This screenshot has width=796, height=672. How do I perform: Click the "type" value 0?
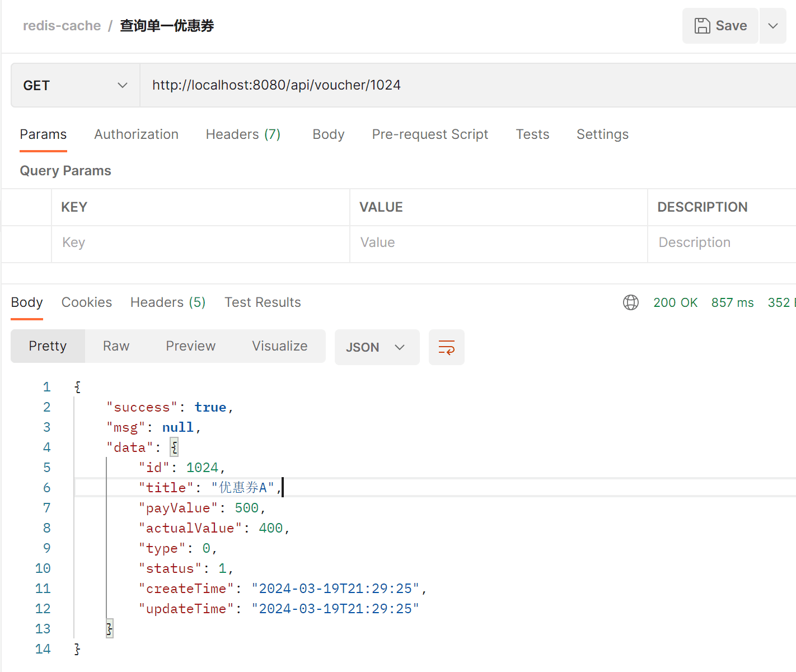coord(207,548)
